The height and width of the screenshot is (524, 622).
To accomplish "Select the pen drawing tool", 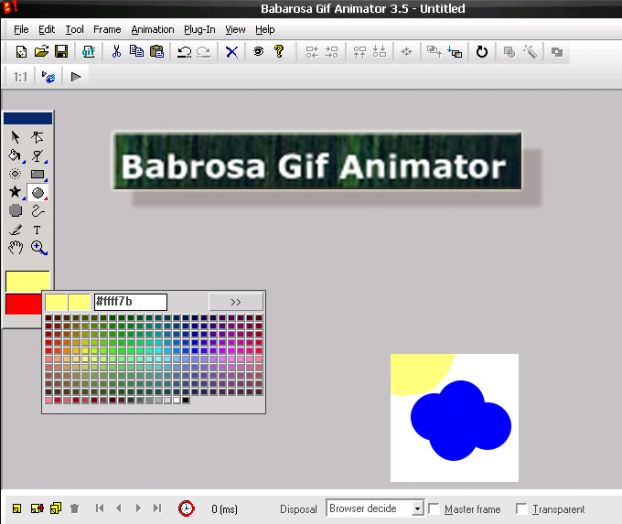I will [x=15, y=230].
